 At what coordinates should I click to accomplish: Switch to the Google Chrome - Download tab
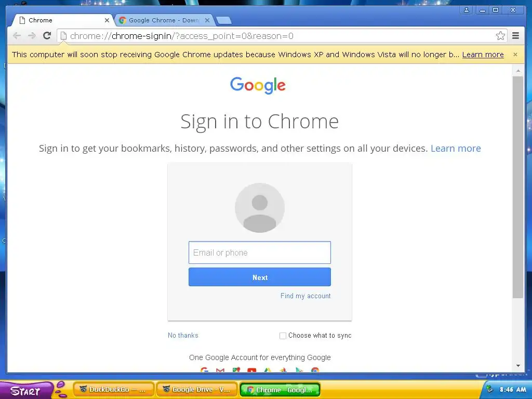[164, 20]
